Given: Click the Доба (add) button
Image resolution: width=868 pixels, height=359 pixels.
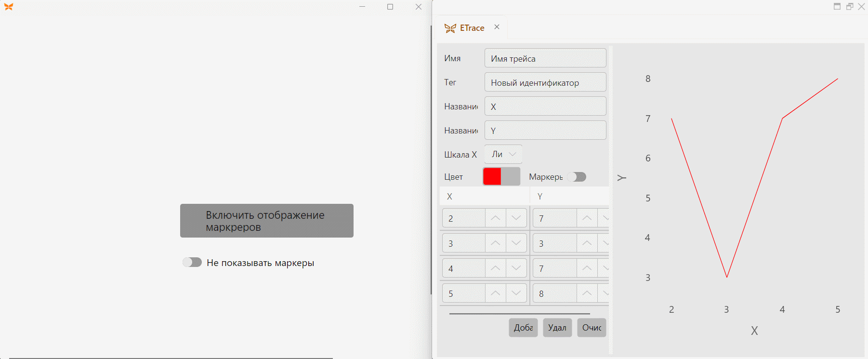Looking at the screenshot, I should (523, 328).
